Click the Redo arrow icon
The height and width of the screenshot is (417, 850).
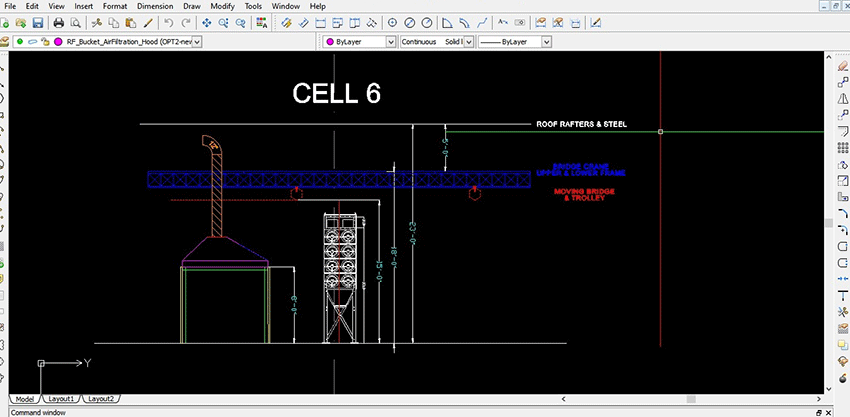(x=187, y=22)
